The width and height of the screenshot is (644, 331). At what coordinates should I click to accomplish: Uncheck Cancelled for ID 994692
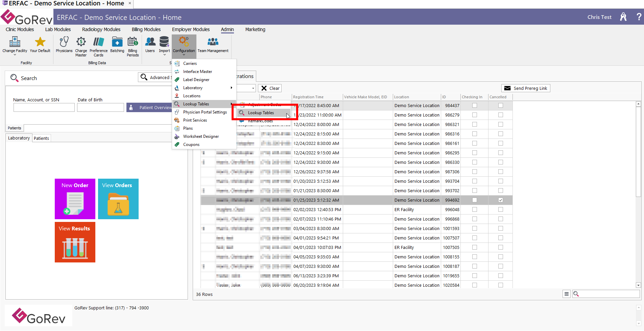[501, 200]
